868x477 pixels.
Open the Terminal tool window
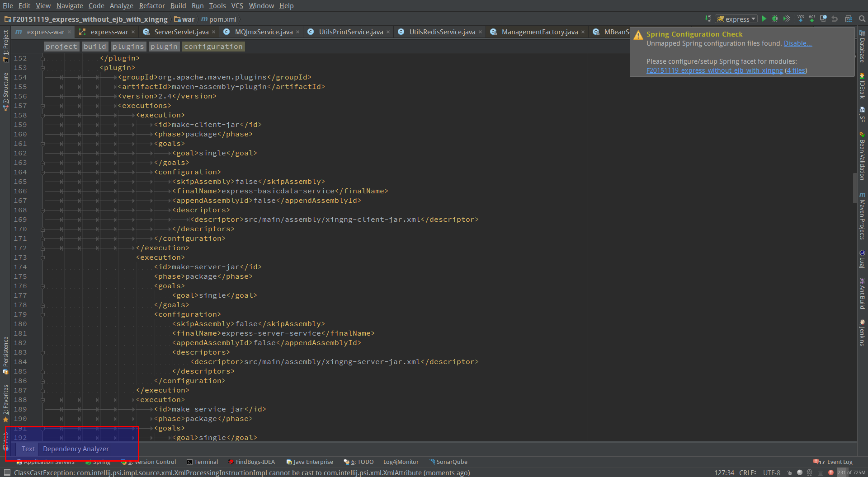click(x=203, y=462)
